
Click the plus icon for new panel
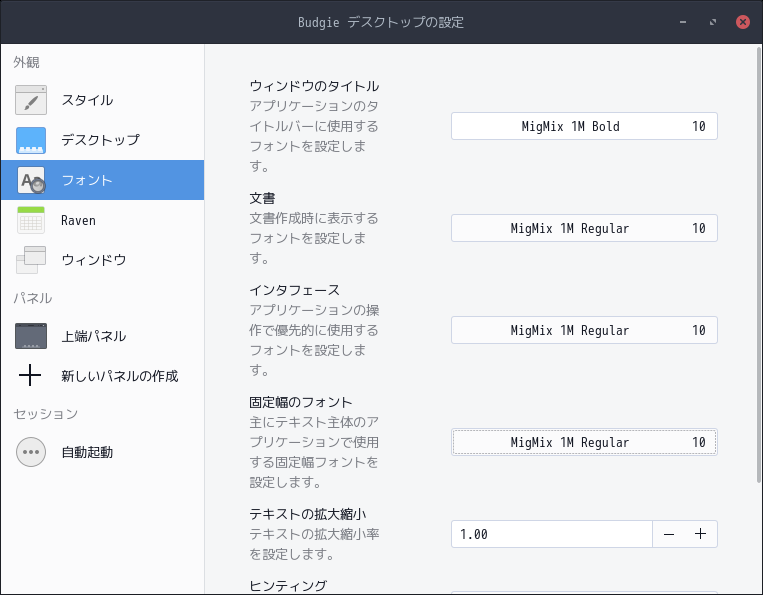[30, 376]
